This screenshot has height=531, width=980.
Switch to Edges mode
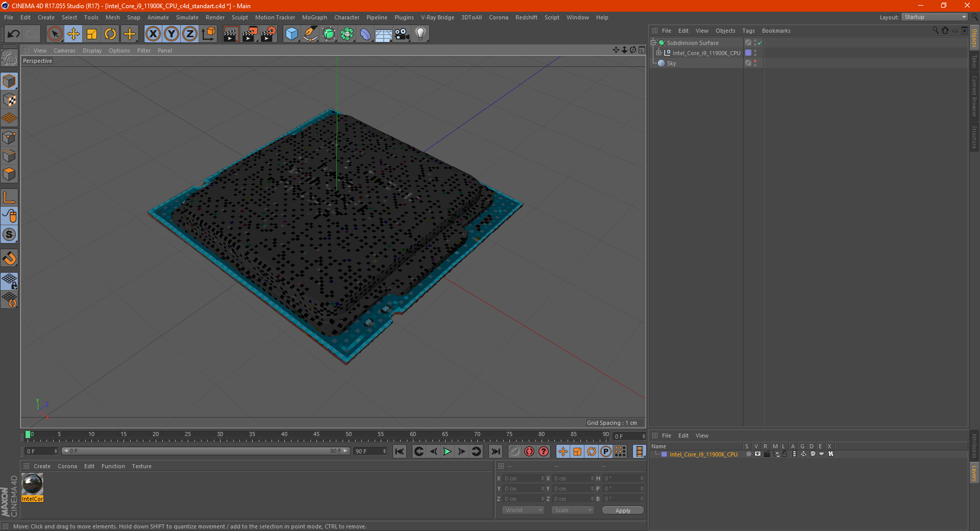[9, 156]
